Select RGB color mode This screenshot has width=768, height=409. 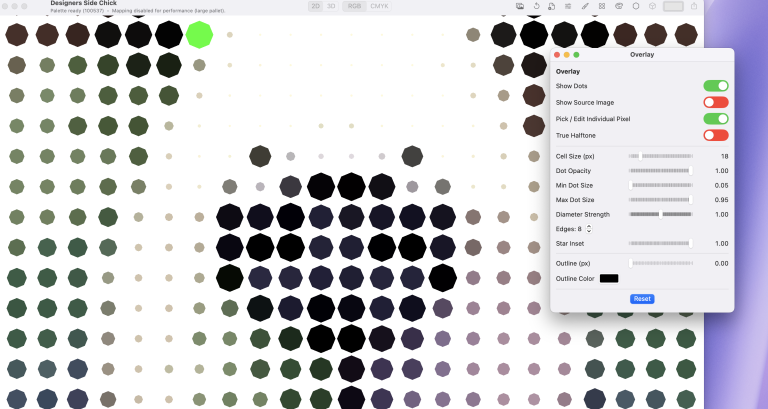click(355, 6)
